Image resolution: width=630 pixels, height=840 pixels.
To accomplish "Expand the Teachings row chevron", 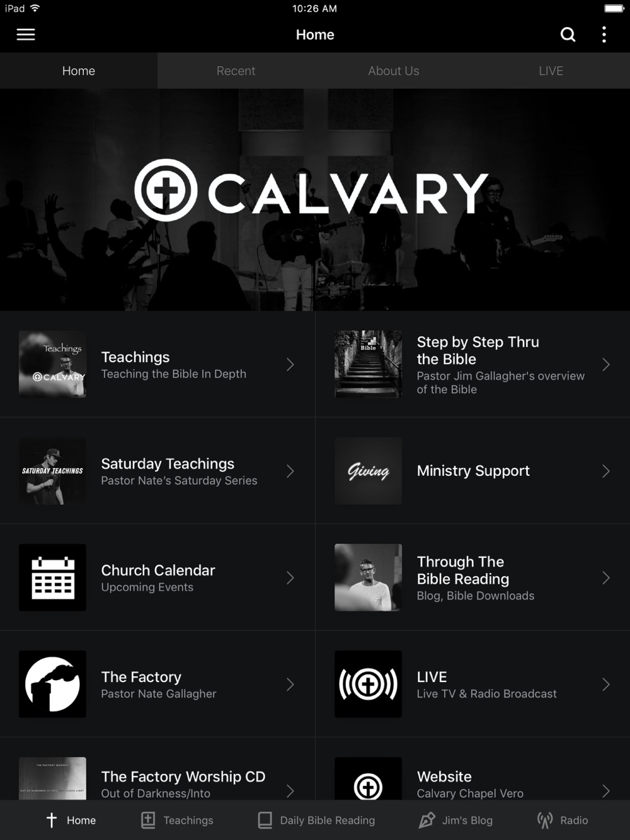I will [290, 365].
